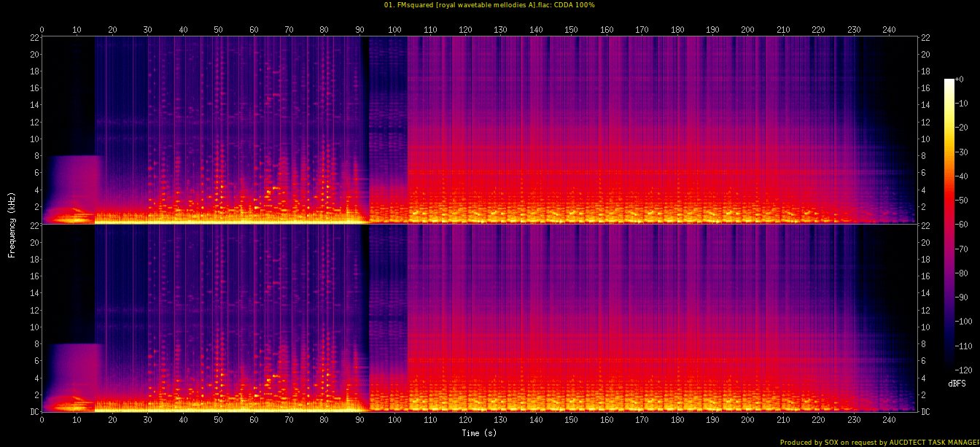This screenshot has height=447, width=980.
Task: Select the 50 second tick on top time axis
Action: click(218, 29)
